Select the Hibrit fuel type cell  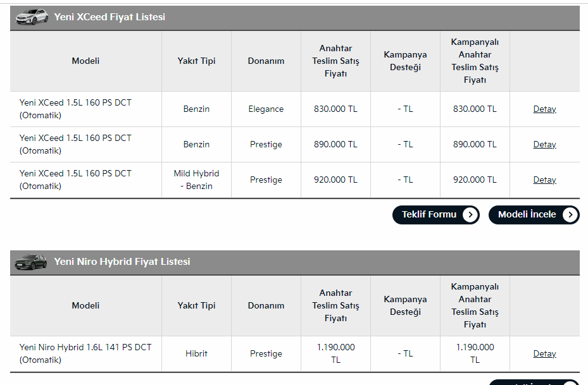coord(196,354)
